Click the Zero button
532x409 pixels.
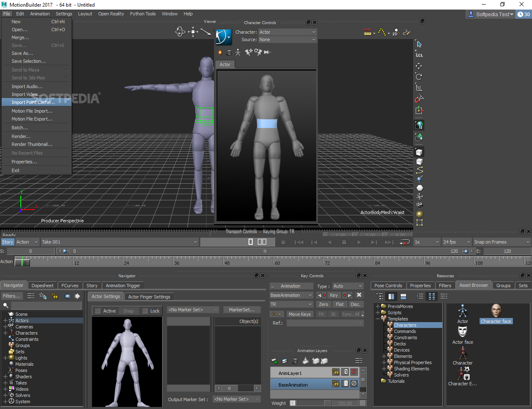click(x=324, y=304)
